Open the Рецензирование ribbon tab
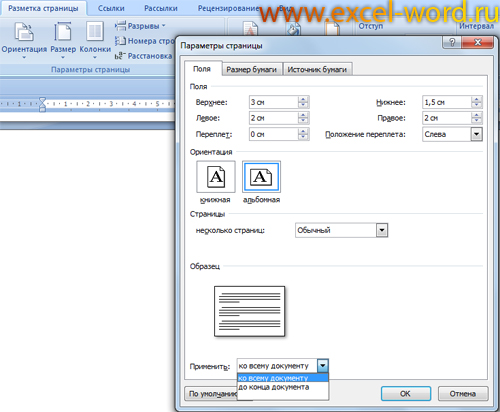 pyautogui.click(x=229, y=8)
